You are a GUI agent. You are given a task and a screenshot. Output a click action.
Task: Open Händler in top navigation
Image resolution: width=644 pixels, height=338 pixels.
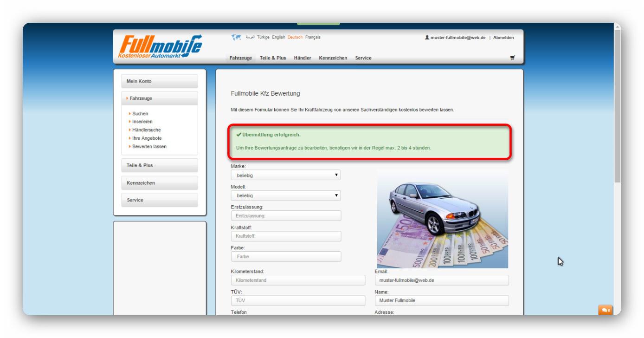click(x=303, y=58)
